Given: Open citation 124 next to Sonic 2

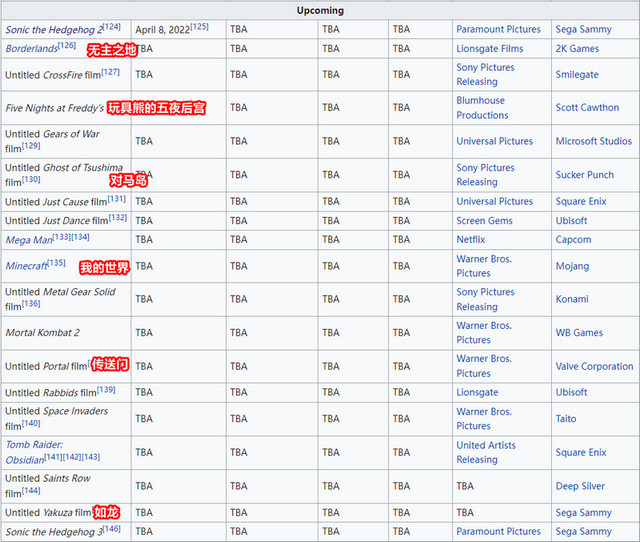Looking at the screenshot, I should tap(111, 27).
